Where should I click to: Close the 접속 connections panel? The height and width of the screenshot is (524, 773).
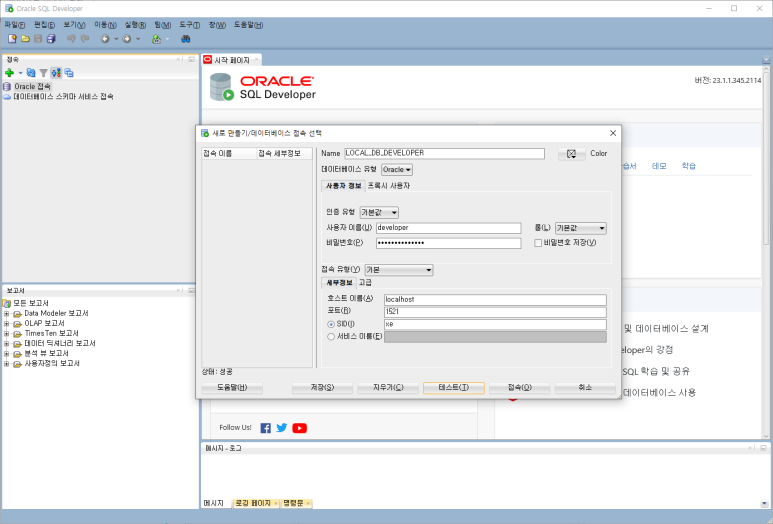tap(178, 59)
